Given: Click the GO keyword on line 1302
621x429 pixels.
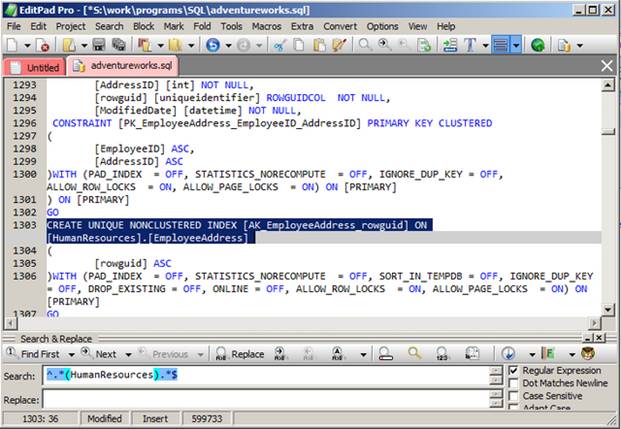Looking at the screenshot, I should pyautogui.click(x=53, y=212).
